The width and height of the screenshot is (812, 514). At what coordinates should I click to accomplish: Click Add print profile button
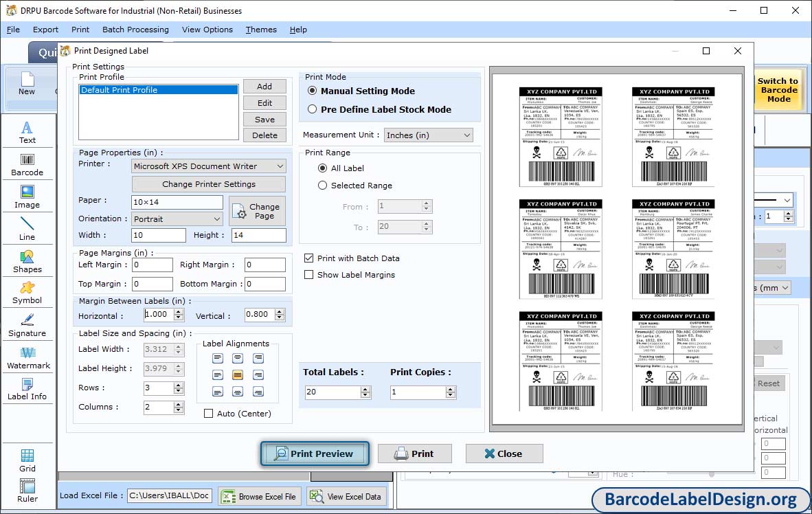pyautogui.click(x=264, y=87)
